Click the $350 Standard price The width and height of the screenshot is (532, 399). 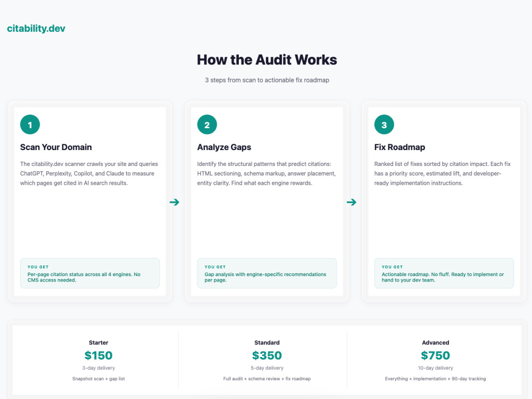tap(267, 355)
